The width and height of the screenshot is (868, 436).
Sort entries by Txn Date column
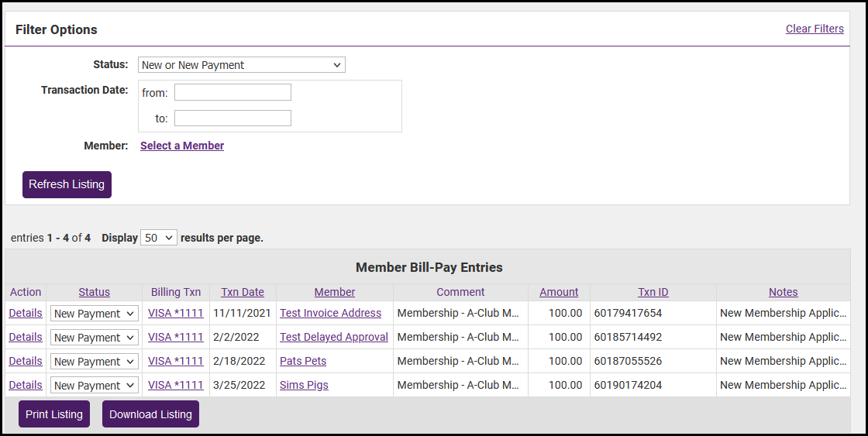click(x=243, y=292)
